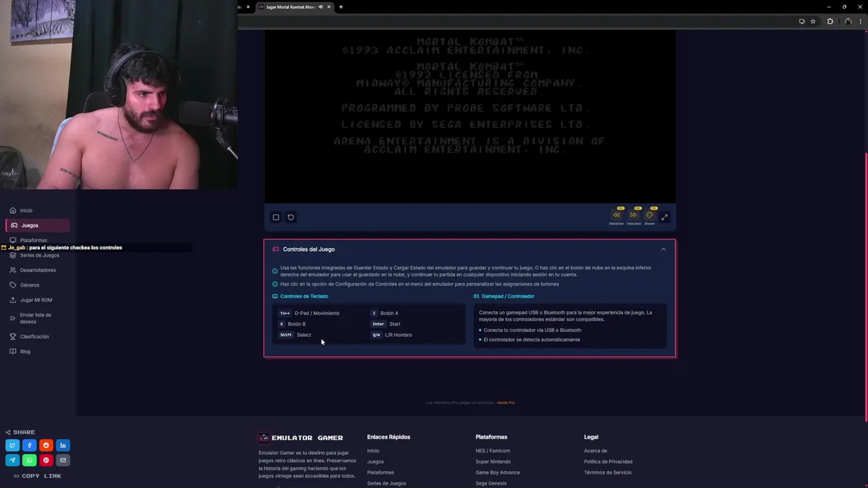Open Blog in the sidebar

tap(38, 351)
